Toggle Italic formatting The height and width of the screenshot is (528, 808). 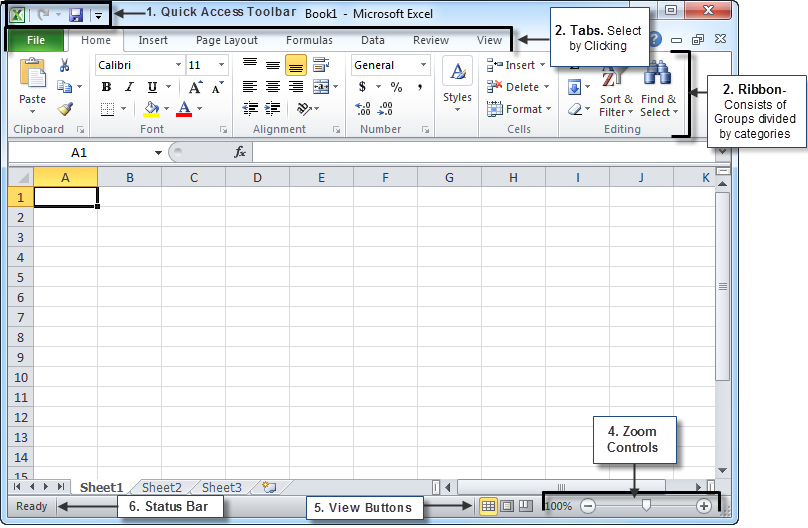(129, 87)
